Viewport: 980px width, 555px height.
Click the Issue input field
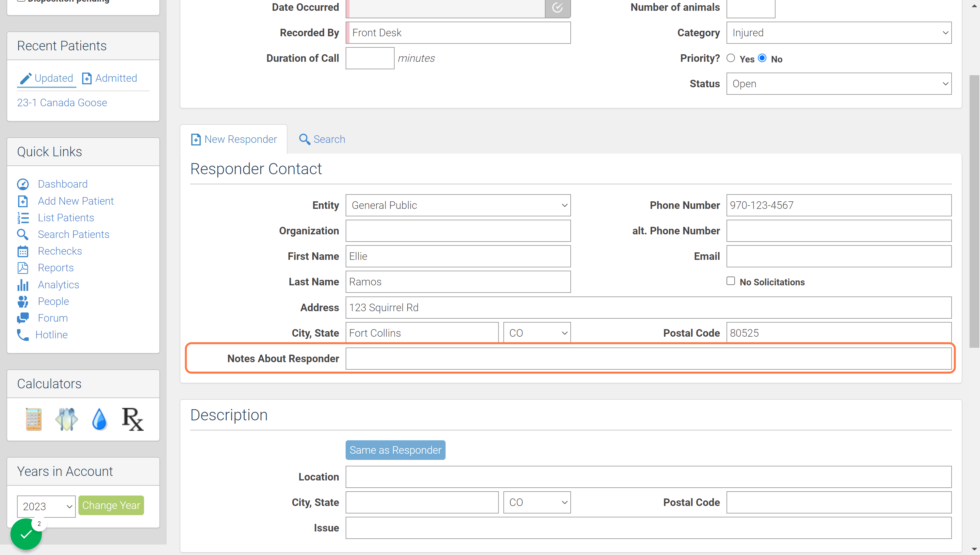[648, 528]
